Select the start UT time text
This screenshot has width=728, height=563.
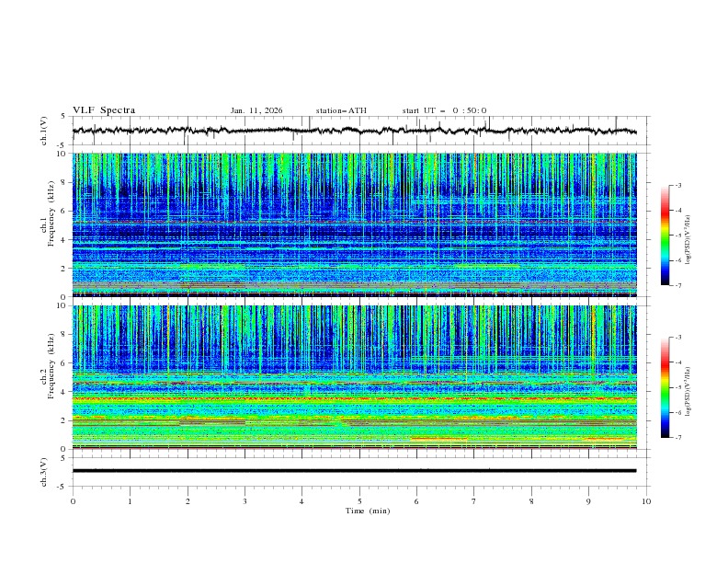(444, 110)
